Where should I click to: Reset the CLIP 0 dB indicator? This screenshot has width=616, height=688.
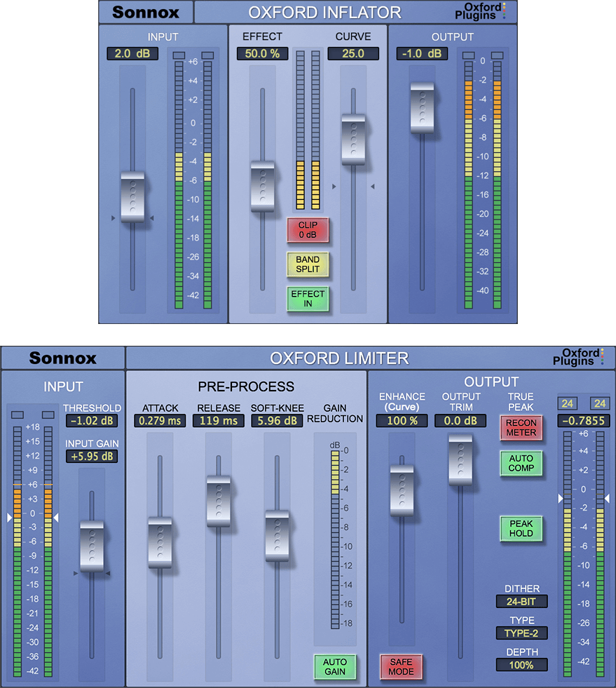[308, 230]
